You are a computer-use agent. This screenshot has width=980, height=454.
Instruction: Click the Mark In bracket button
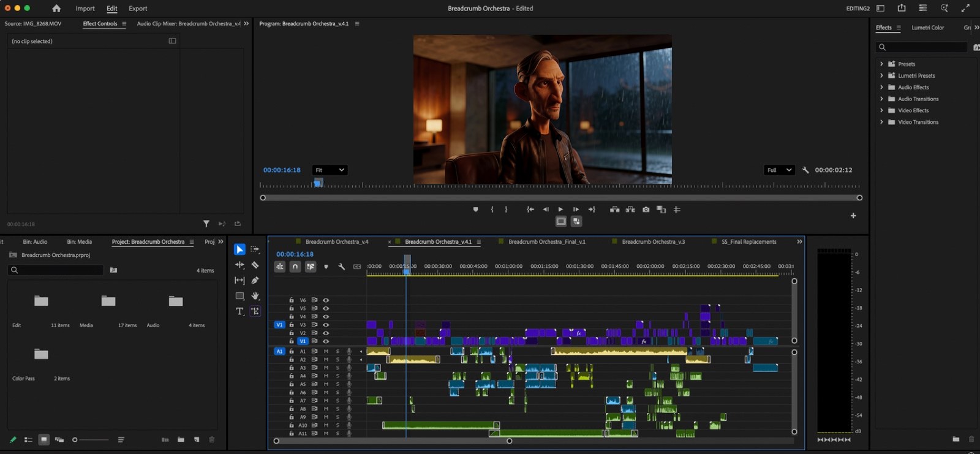click(x=492, y=210)
